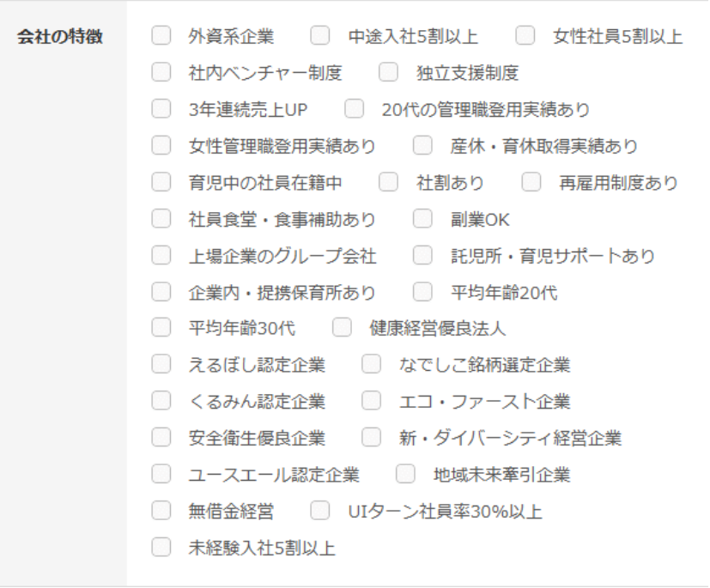Check 地域未来牽引企業 checkbox
Image resolution: width=710 pixels, height=588 pixels.
point(404,475)
